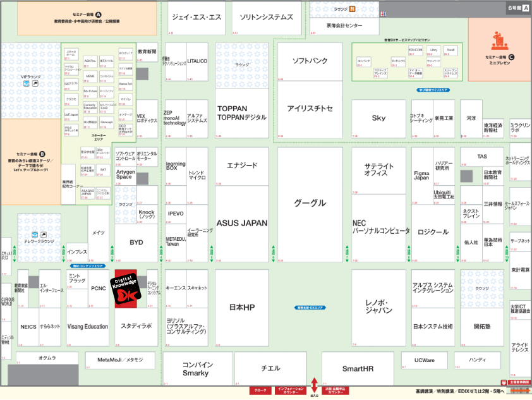532x400 pixels.
Task: Select the チエル booth
Action: pyautogui.click(x=271, y=368)
